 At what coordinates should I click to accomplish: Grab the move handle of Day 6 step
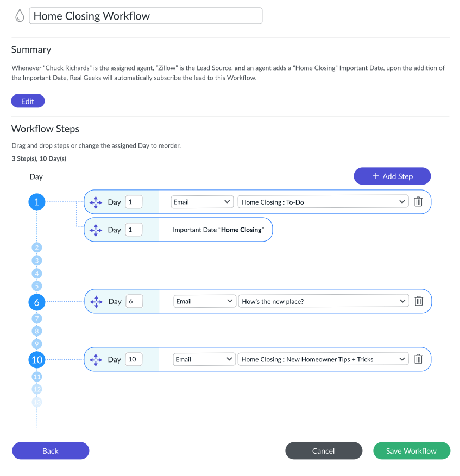(96, 301)
